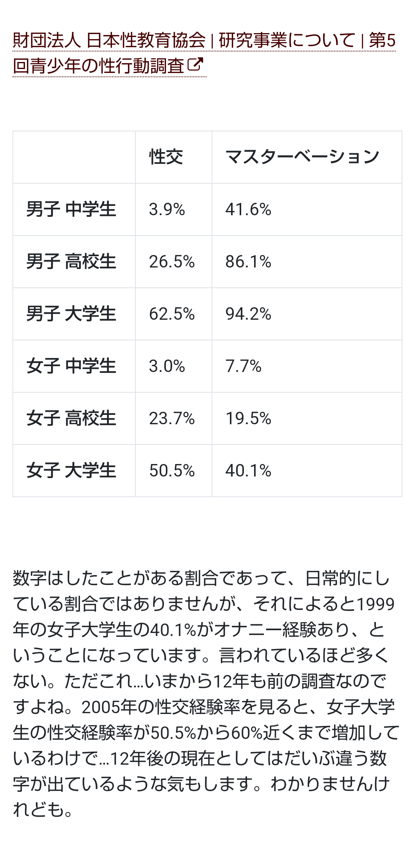This screenshot has width=418, height=868.
Task: Click the 3.9% table cell
Action: pyautogui.click(x=173, y=209)
